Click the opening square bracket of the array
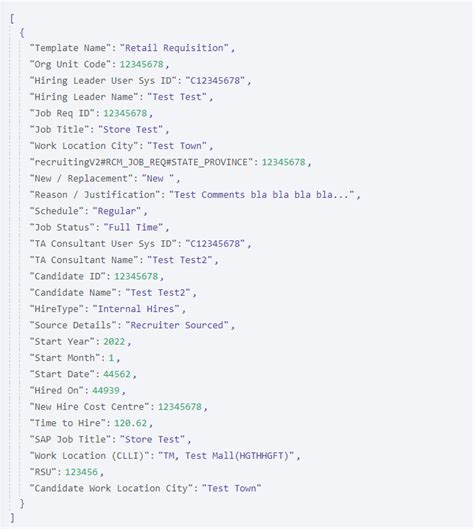Viewport: 474px width, 529px height. click(x=12, y=19)
